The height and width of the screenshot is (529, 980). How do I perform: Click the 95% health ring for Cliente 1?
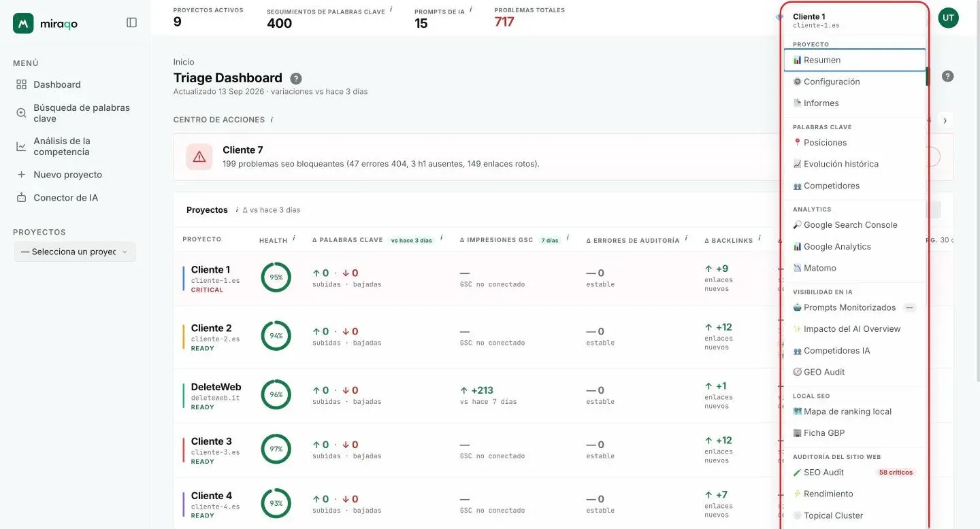pos(276,277)
